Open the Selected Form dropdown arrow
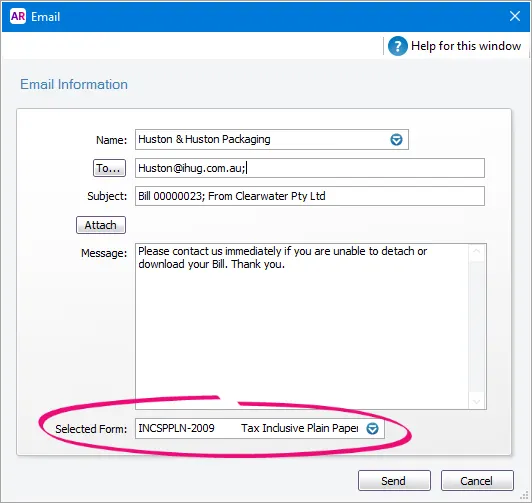 (372, 428)
